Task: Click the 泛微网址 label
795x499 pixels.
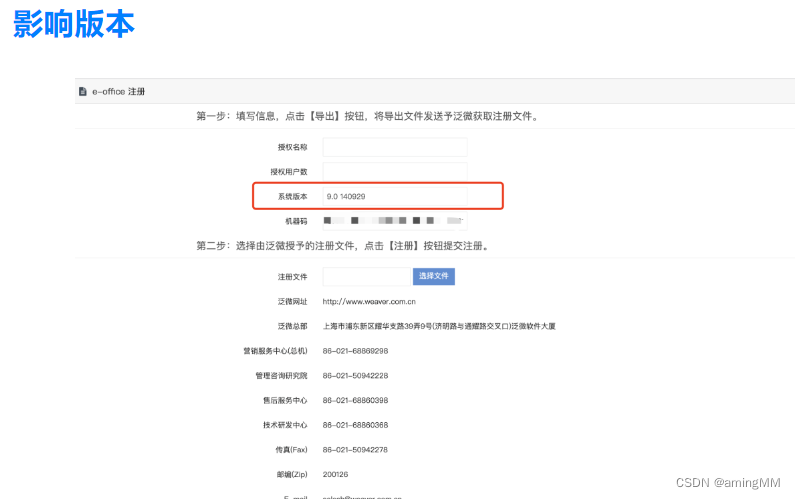Action: pos(293,302)
